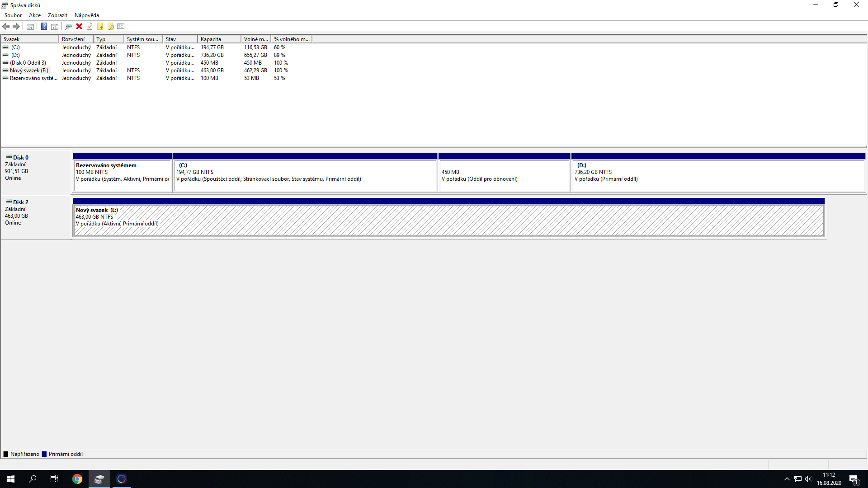Click the settings checklist toolbar icon
The image size is (868, 488).
click(x=121, y=26)
